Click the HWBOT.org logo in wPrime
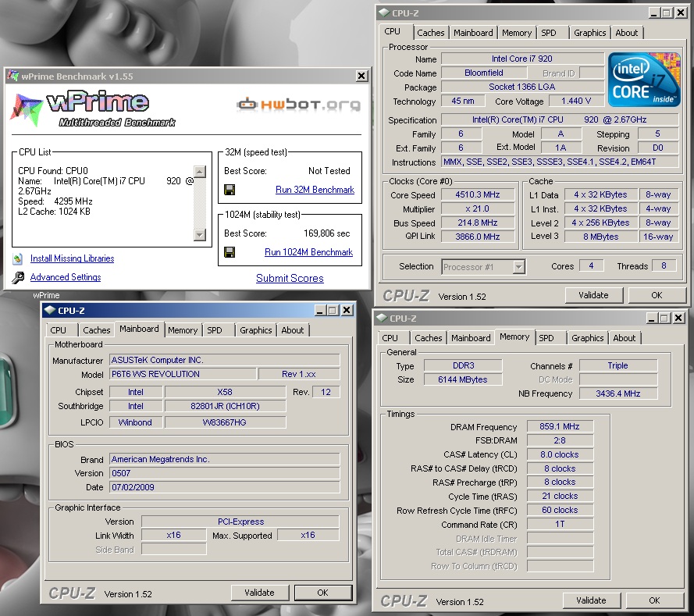The height and width of the screenshot is (616, 694). point(299,105)
